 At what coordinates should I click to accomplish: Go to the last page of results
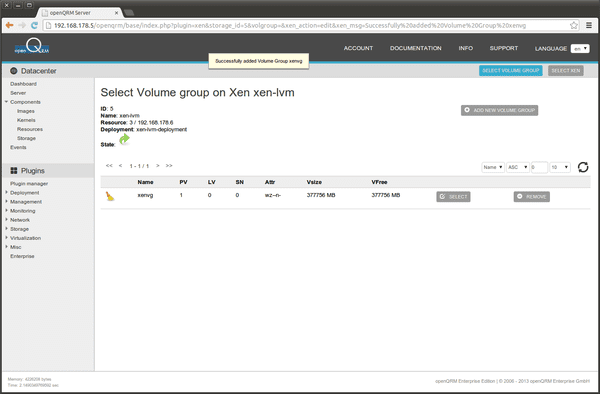(x=169, y=166)
